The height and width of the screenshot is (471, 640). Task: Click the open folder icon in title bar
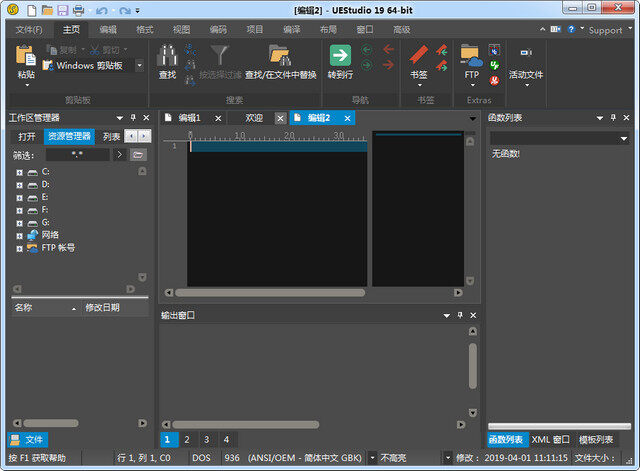click(47, 10)
